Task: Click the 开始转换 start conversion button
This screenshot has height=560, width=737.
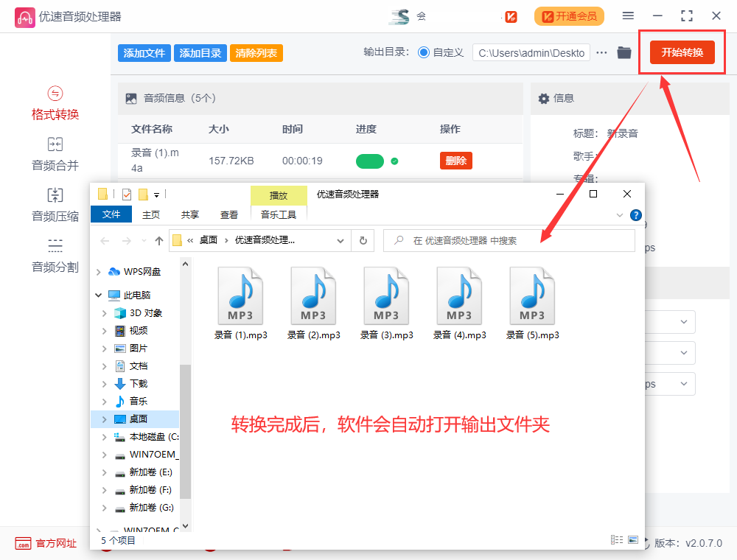Action: [x=682, y=52]
